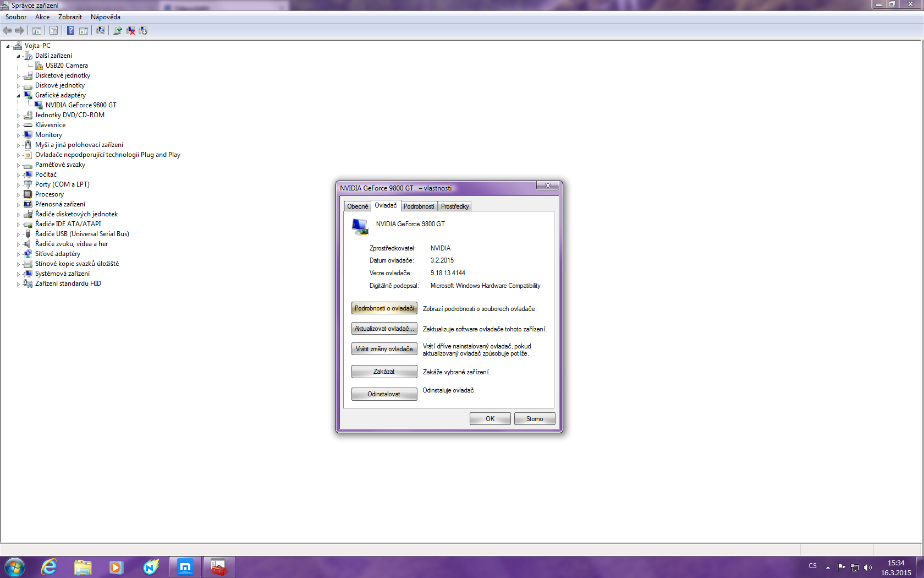924x578 pixels.
Task: Go forward with the right arrow toolbar icon
Action: click(x=20, y=31)
